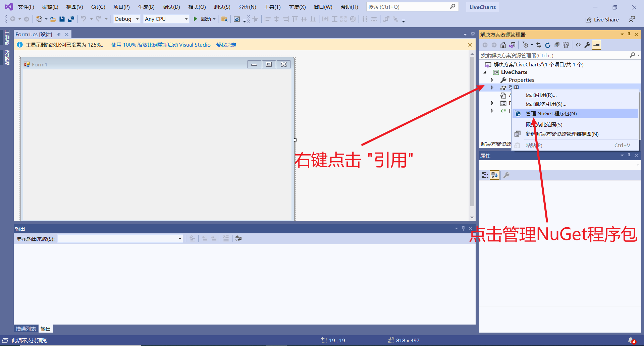Click the Categorized view icon in Properties panel
This screenshot has height=346, width=644.
click(485, 175)
